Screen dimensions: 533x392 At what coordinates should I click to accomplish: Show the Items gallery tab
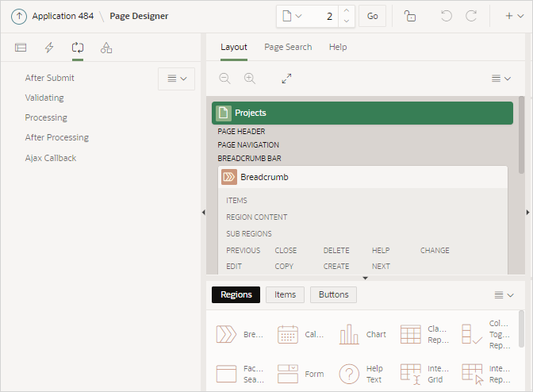286,294
